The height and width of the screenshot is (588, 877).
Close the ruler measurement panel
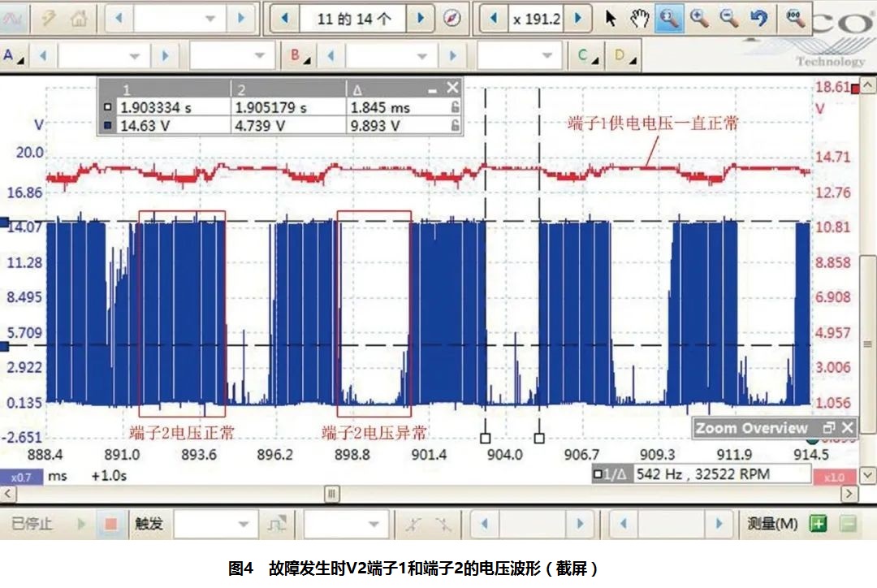452,87
